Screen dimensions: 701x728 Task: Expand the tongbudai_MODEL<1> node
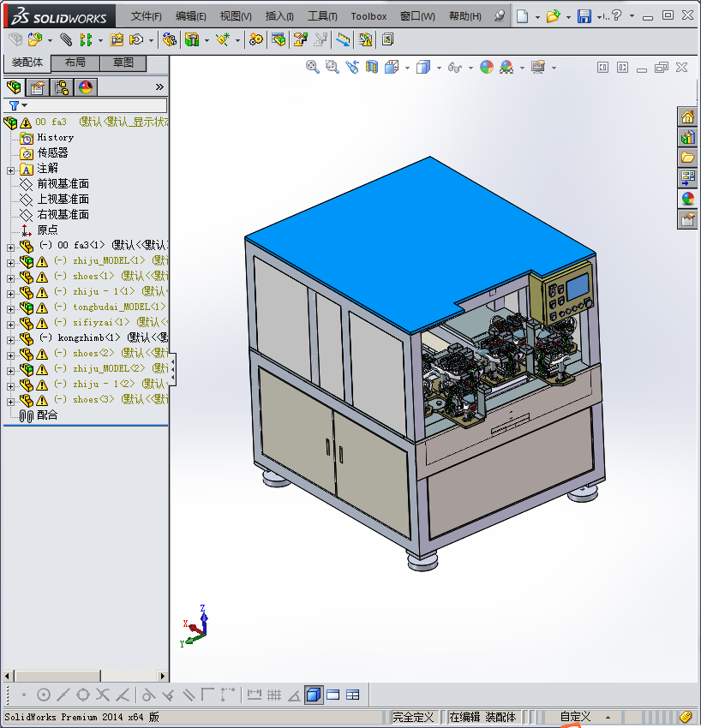click(x=10, y=309)
